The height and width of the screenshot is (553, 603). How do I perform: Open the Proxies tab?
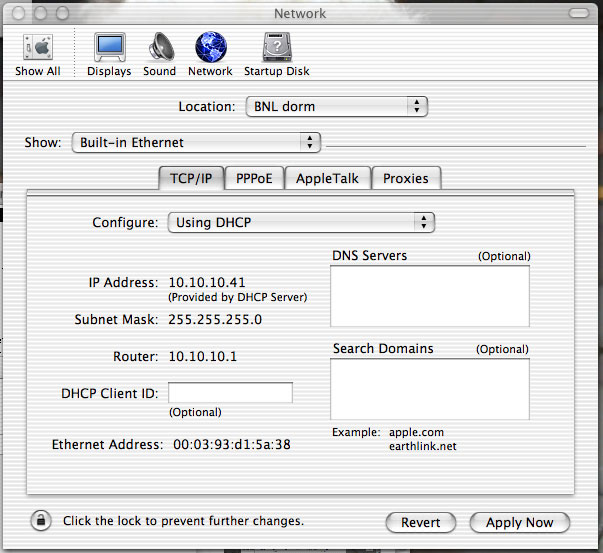click(406, 178)
